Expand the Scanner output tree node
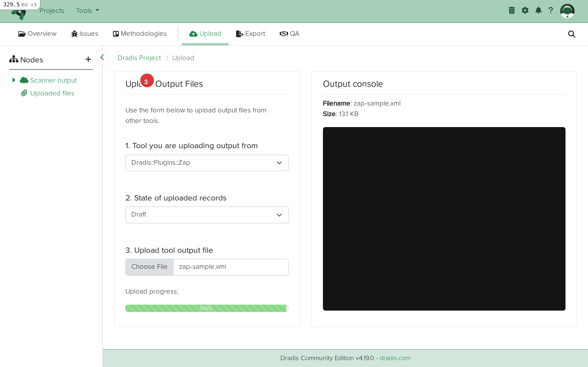The image size is (588, 367). coord(14,80)
